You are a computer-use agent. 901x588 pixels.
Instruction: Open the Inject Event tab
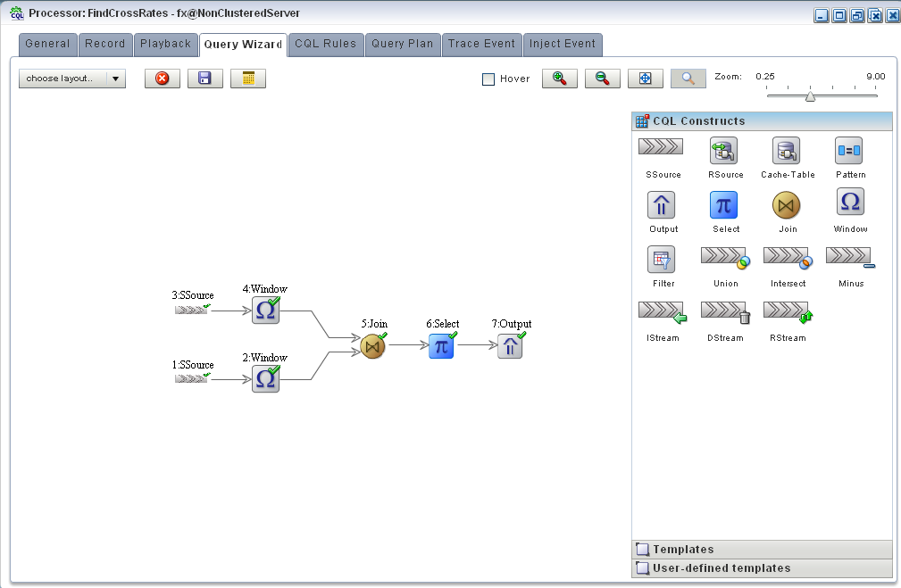tap(563, 45)
